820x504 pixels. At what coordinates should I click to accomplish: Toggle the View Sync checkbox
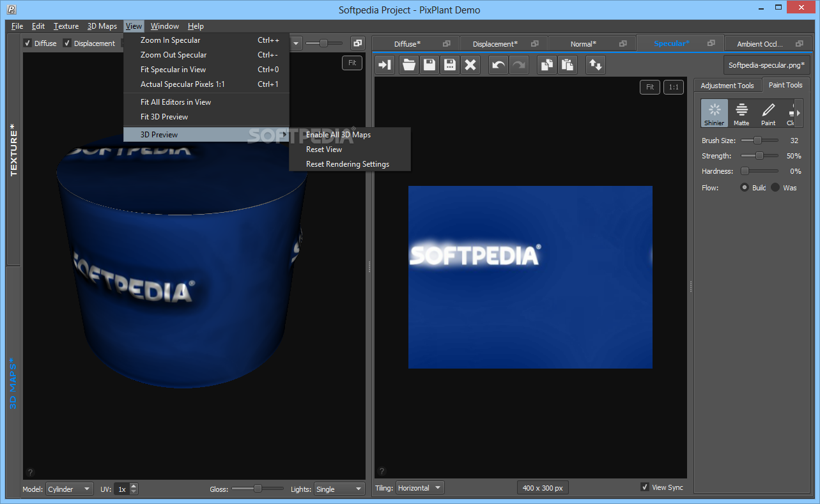point(645,487)
